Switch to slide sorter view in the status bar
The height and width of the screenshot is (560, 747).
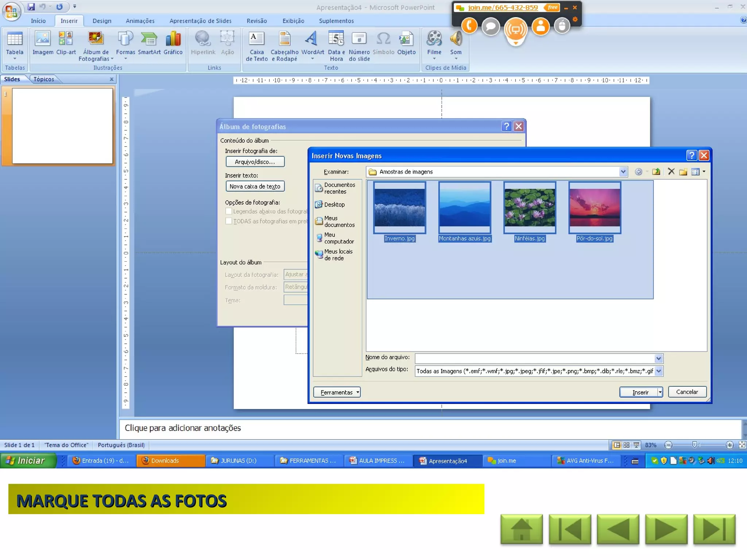(x=626, y=445)
